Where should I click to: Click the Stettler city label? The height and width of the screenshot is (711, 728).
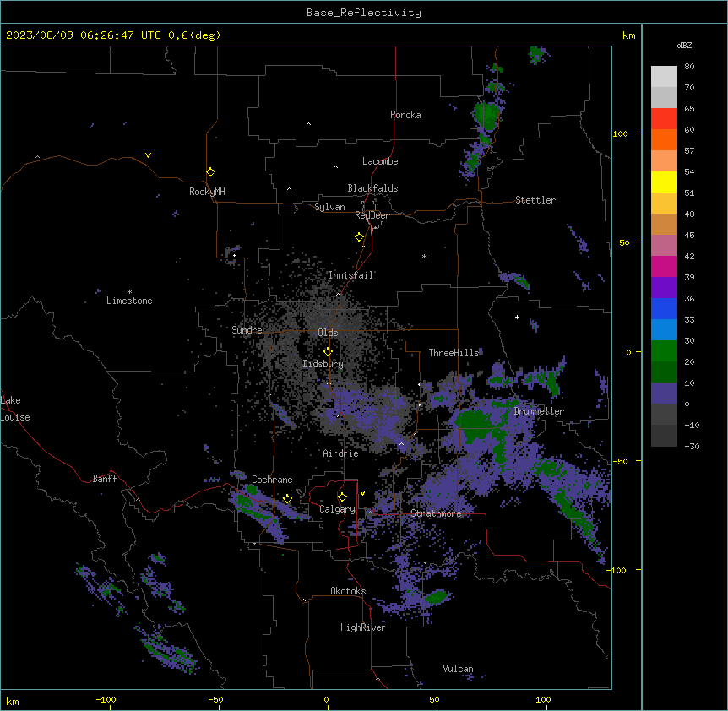click(535, 200)
